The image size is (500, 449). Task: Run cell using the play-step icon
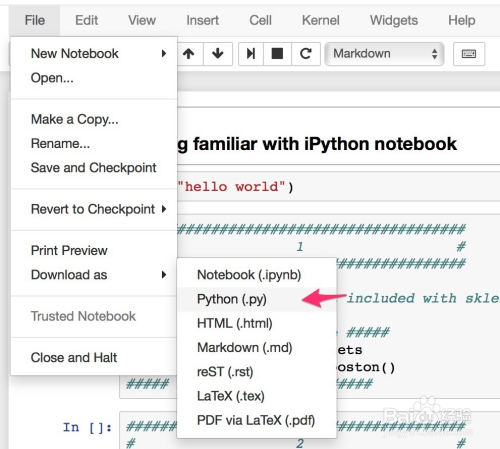(x=251, y=54)
